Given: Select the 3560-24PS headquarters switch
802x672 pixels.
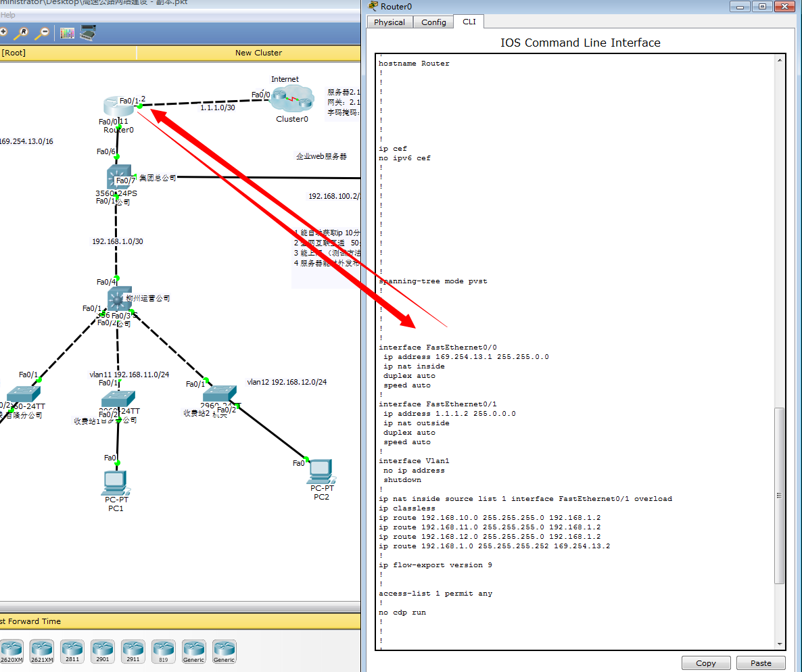Looking at the screenshot, I should (x=119, y=177).
